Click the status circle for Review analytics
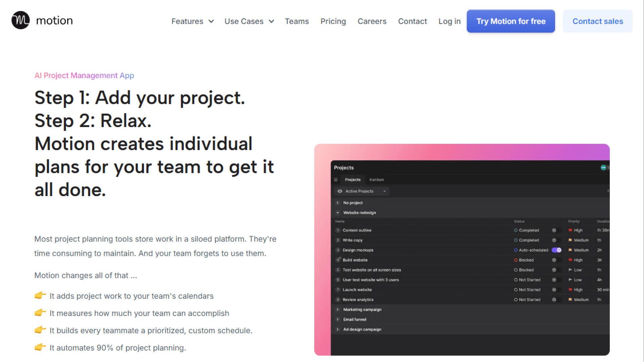644x362 pixels. coord(516,300)
